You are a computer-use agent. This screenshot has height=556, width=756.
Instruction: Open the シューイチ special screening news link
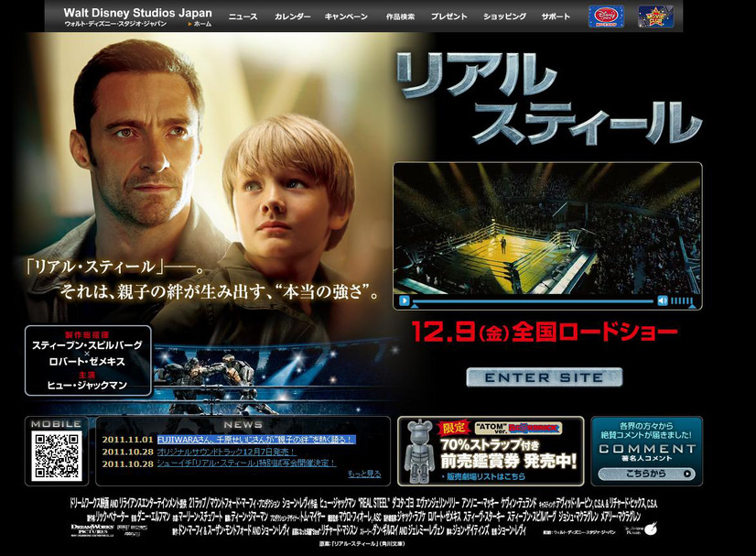[246, 463]
